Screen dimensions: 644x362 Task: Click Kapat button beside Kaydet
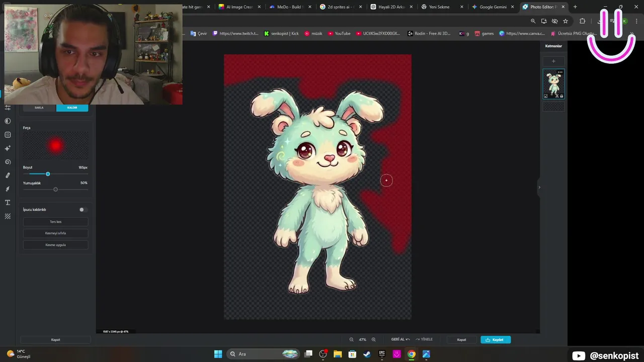tap(461, 339)
